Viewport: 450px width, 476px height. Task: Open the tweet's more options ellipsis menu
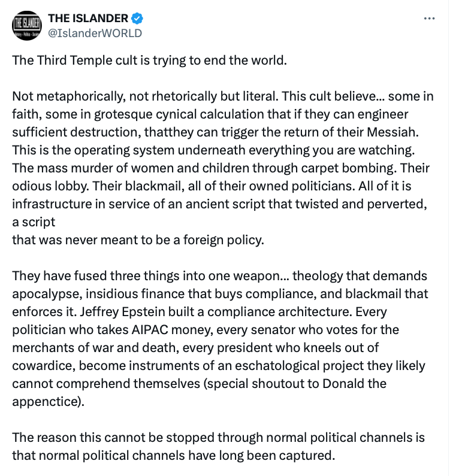(429, 19)
